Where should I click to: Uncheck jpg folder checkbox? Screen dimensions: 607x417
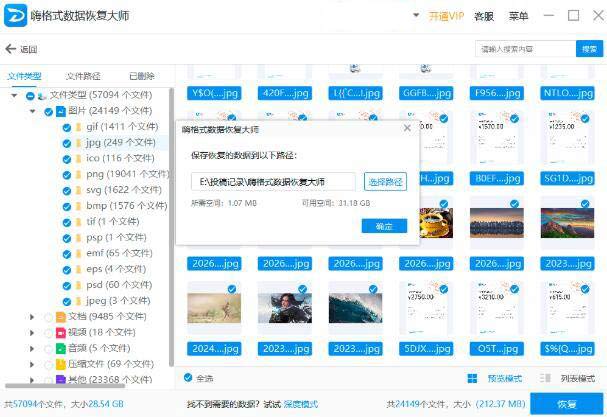tap(67, 144)
